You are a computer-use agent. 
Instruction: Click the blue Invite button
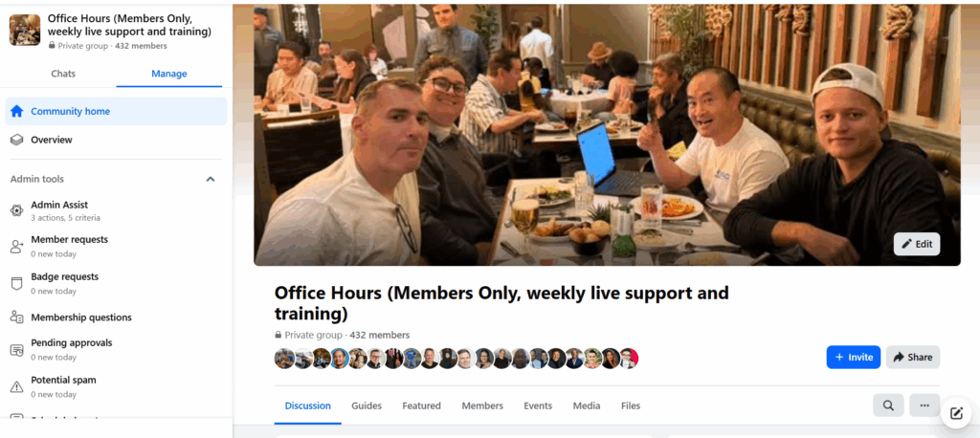(853, 358)
